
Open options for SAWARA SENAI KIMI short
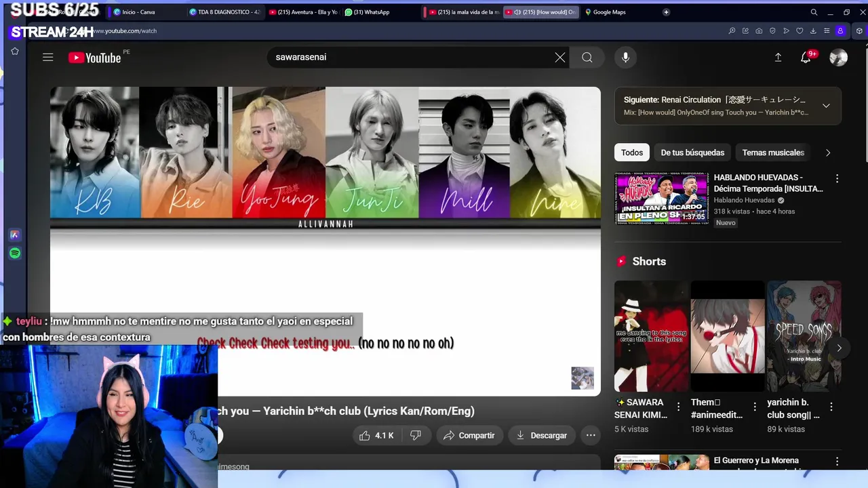[x=678, y=407]
